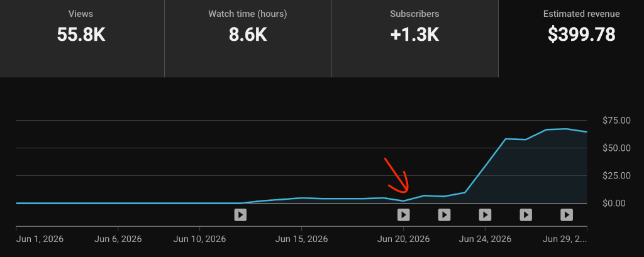
Task: Open the video marker above Jun 24, 2026
Action: click(x=485, y=215)
